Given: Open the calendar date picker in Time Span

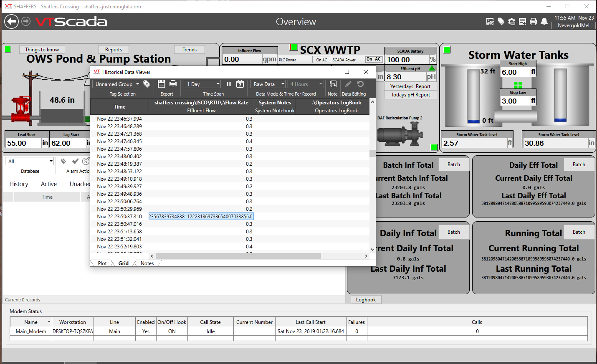Looking at the screenshot, I should 240,84.
